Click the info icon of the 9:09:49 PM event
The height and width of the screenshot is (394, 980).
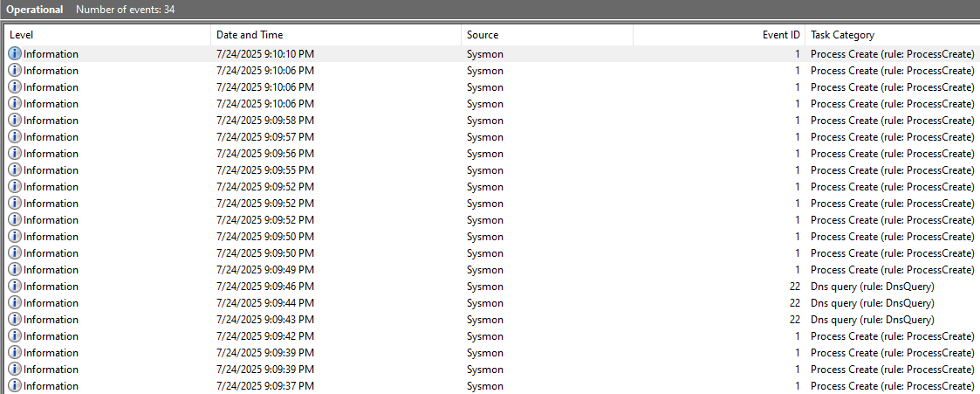[15, 270]
